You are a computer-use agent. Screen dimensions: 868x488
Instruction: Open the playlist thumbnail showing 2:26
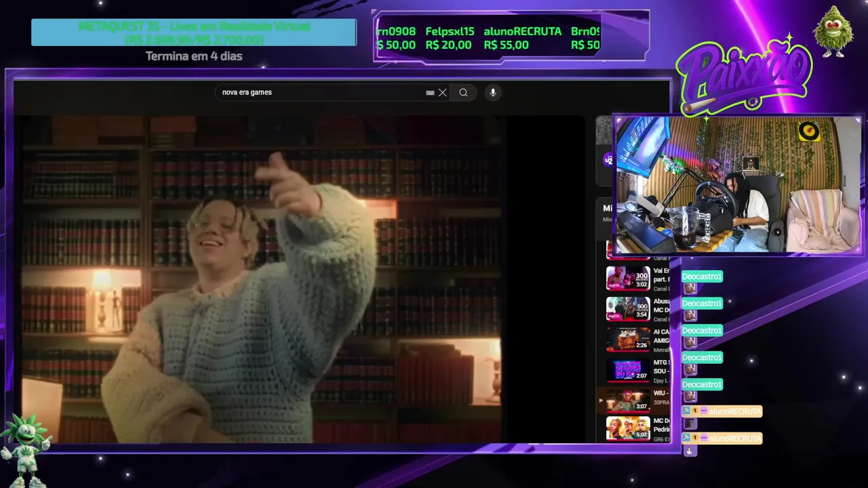628,339
